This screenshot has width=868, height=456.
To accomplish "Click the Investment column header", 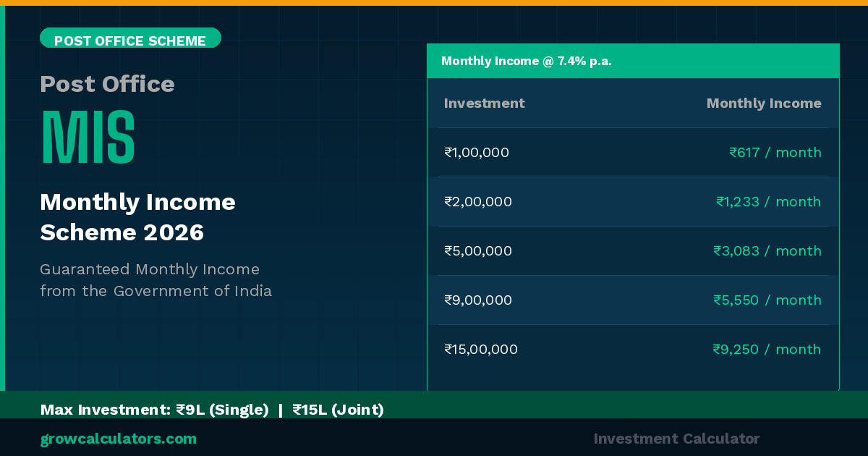I will coord(484,103).
